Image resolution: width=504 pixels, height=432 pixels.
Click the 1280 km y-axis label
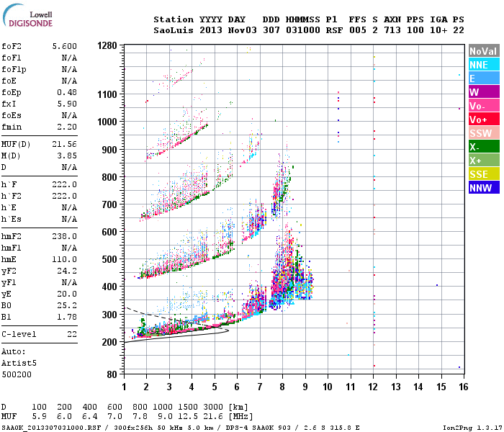[x=107, y=45]
